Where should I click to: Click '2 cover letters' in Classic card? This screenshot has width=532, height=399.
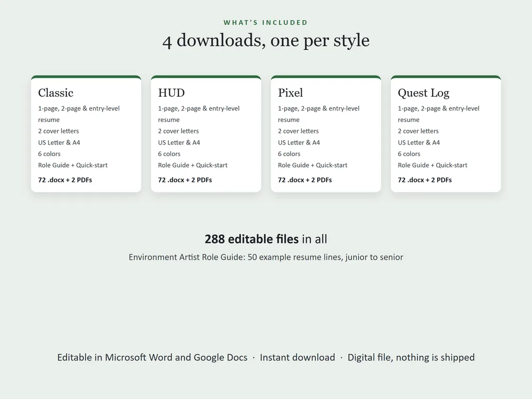click(58, 131)
